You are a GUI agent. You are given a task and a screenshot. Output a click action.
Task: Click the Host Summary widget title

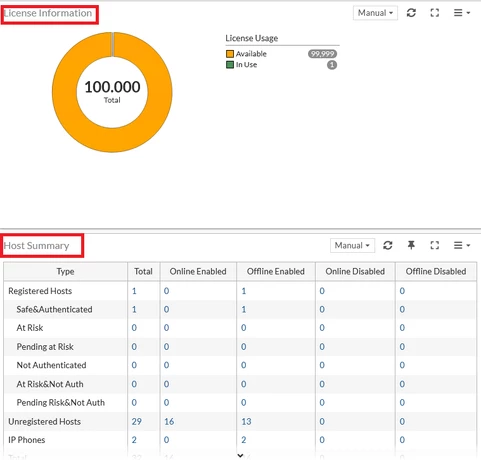[x=37, y=246]
